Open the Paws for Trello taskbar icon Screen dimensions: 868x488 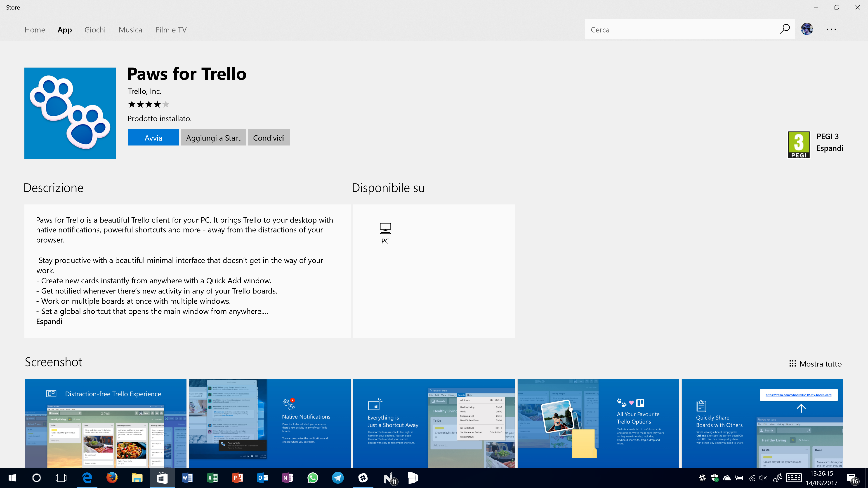(363, 478)
